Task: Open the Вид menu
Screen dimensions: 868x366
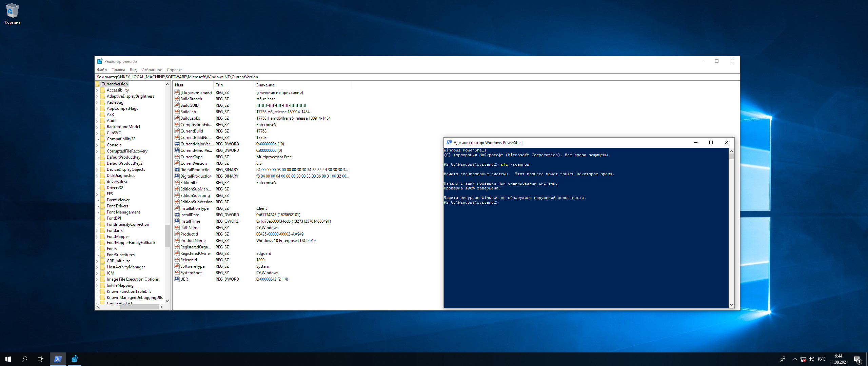Action: [x=133, y=70]
